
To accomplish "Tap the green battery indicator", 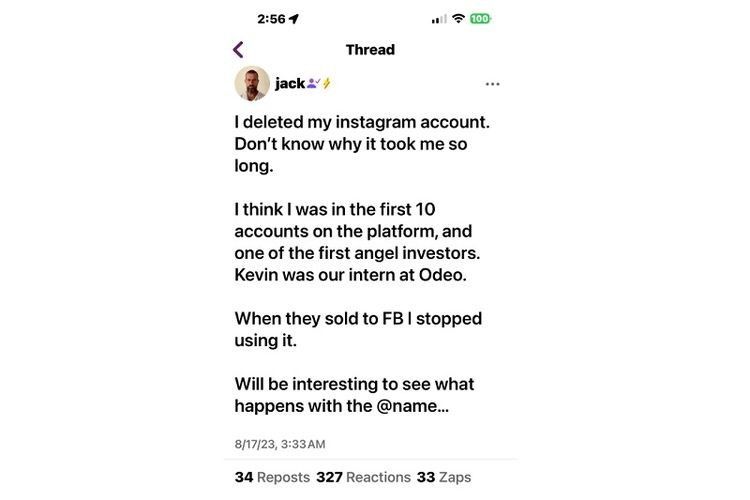I will tap(481, 18).
